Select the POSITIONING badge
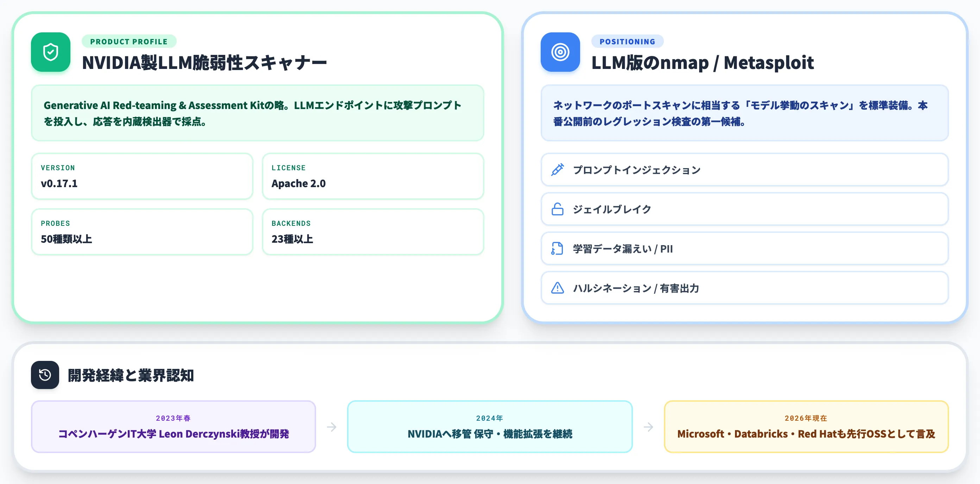 pyautogui.click(x=627, y=42)
